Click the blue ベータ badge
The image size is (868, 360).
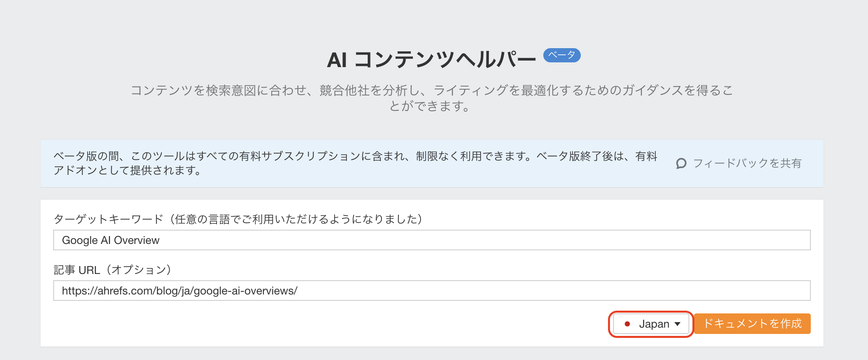coord(562,55)
